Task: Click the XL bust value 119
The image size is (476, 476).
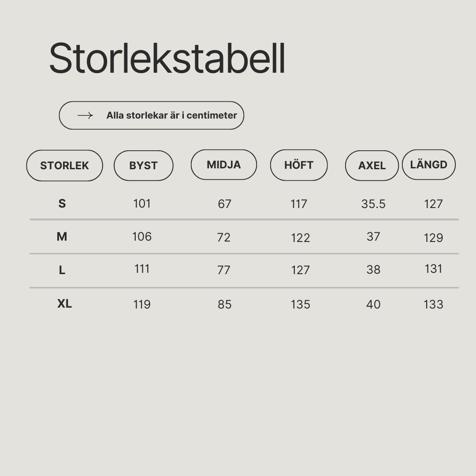Action: coord(142,305)
